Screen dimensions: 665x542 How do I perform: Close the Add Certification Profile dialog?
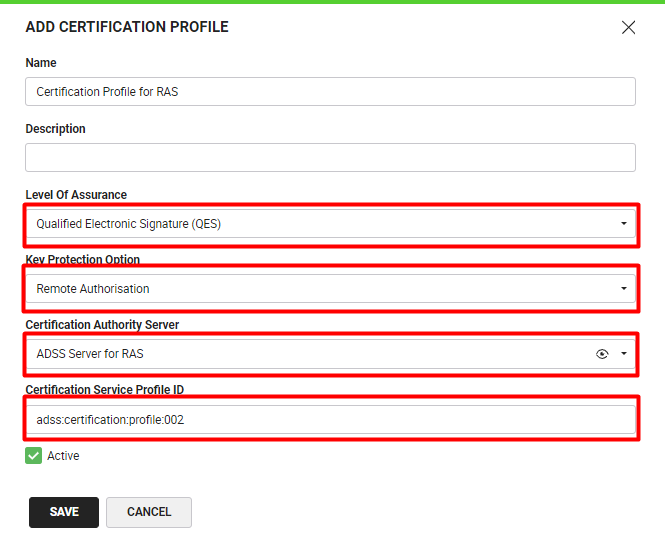coord(628,28)
